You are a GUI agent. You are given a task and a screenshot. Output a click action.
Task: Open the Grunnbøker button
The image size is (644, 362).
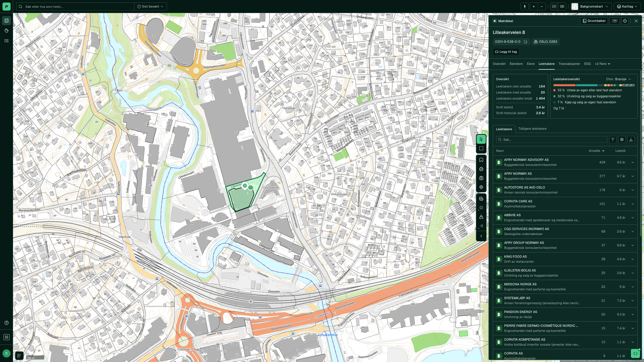tap(594, 21)
